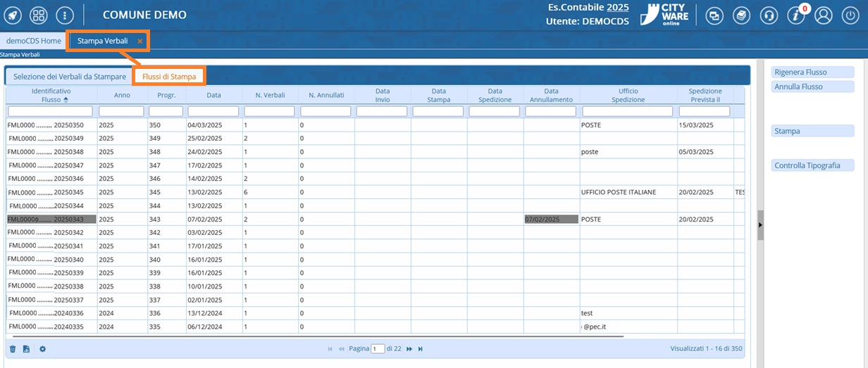This screenshot has width=868, height=368.
Task: Sort by Identificativo Flusso column header
Action: click(51, 96)
